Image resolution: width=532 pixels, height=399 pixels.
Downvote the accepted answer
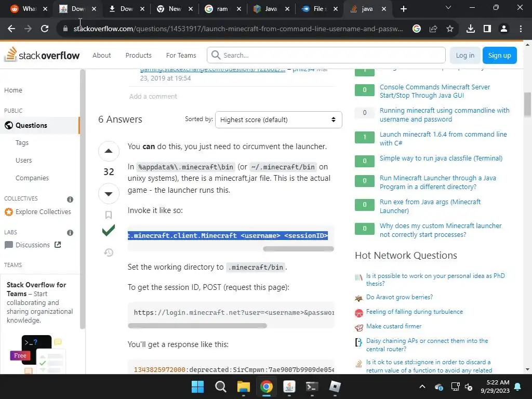109,194
